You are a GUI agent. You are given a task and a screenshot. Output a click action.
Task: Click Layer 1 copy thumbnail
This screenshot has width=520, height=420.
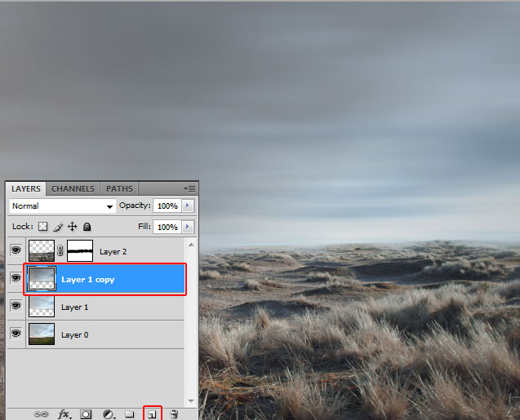click(42, 279)
